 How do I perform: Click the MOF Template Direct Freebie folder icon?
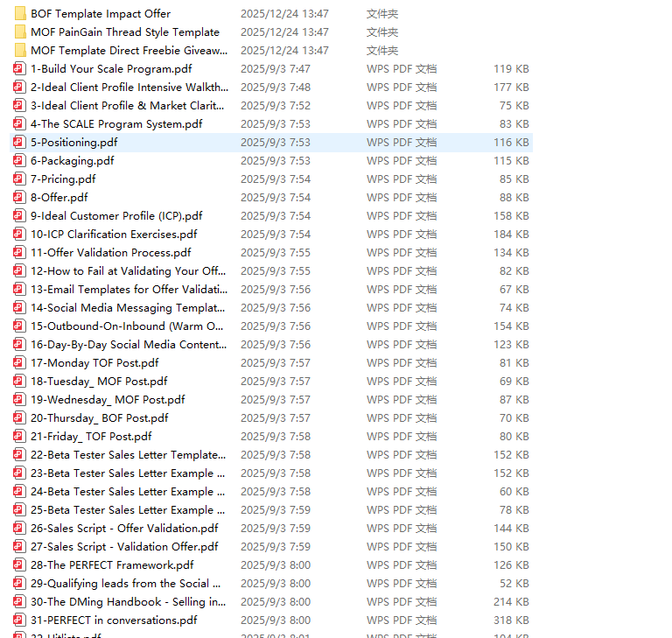[x=20, y=51]
